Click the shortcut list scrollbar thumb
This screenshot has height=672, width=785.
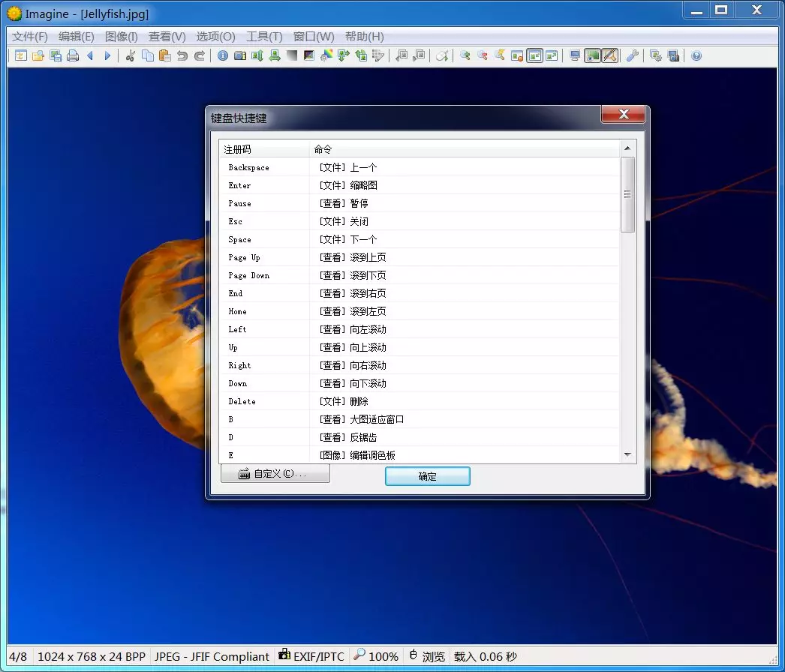[x=628, y=195]
